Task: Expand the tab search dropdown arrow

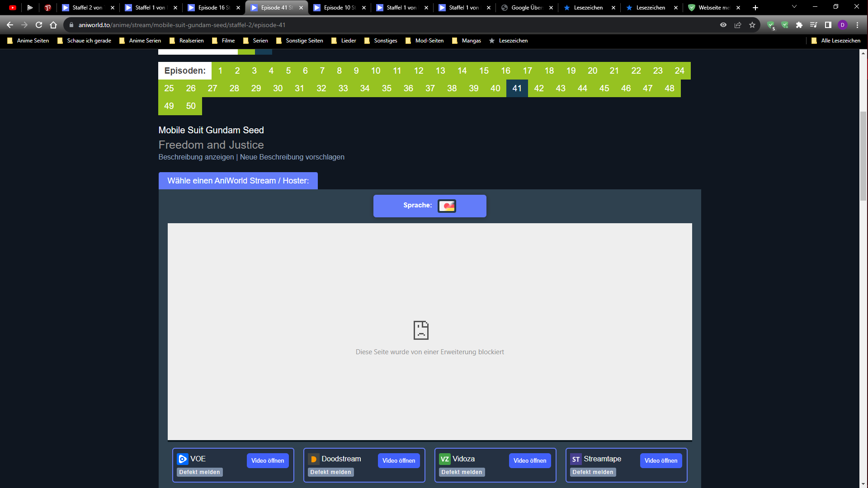Action: 794,7
